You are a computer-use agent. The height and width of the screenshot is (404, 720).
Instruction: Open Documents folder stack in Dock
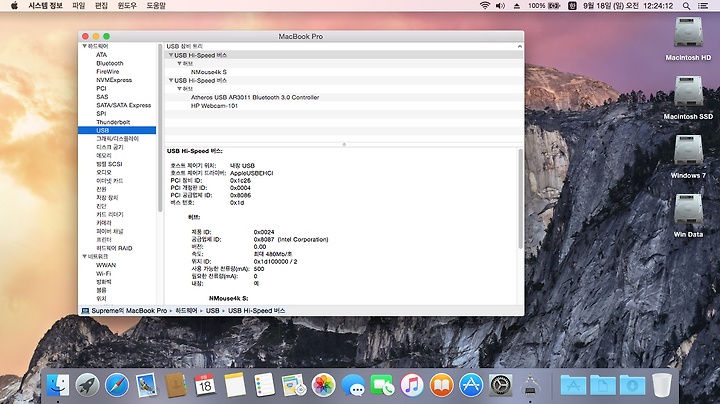point(603,385)
